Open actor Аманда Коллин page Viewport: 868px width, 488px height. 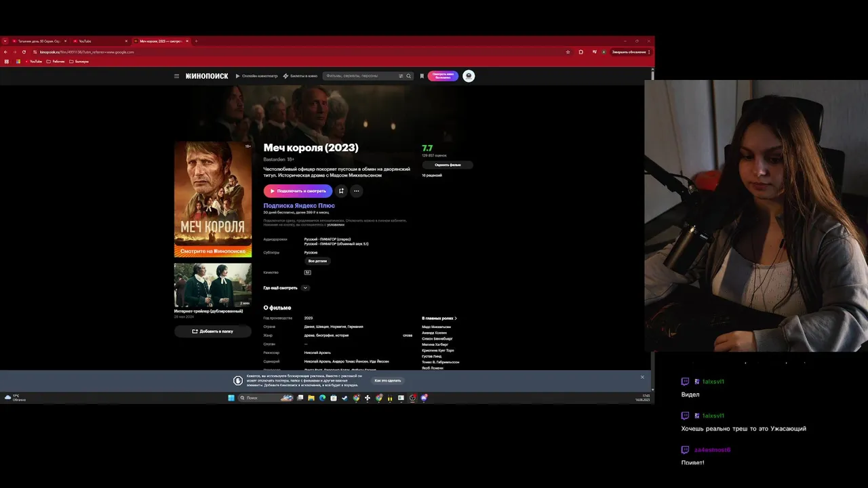(x=434, y=333)
